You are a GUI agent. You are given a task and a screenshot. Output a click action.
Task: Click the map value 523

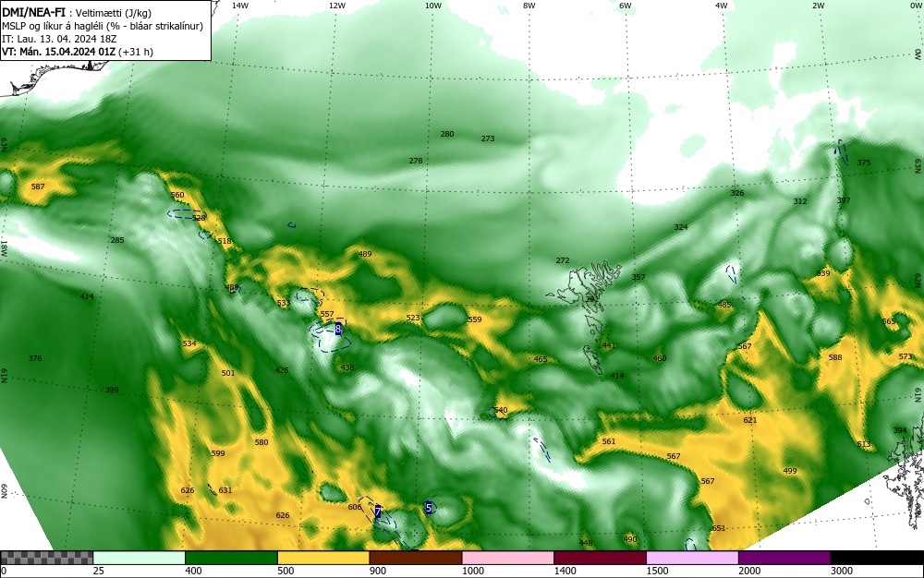[x=413, y=318]
